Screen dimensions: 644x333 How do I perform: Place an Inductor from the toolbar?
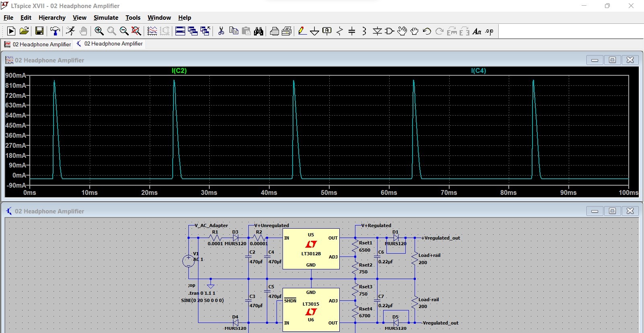point(364,31)
